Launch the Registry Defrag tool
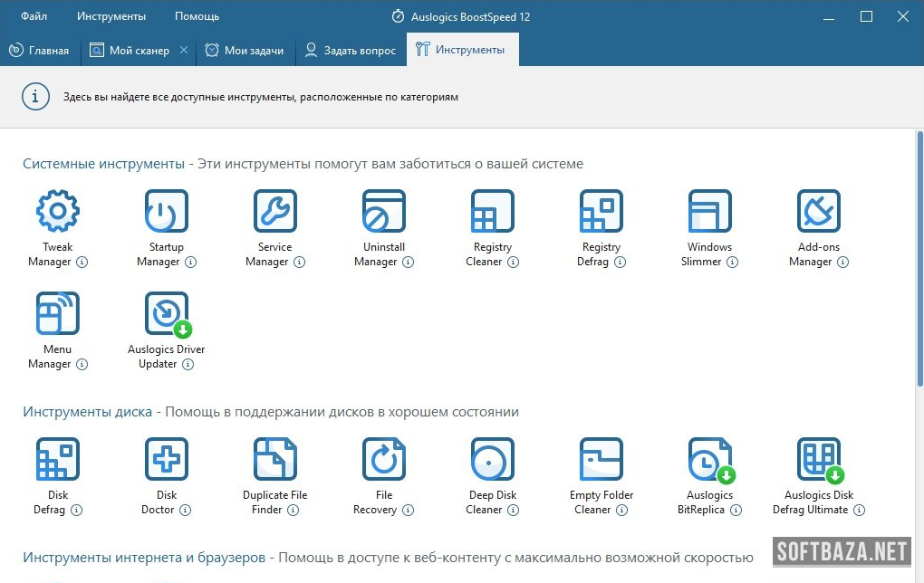This screenshot has height=583, width=924. click(x=601, y=212)
